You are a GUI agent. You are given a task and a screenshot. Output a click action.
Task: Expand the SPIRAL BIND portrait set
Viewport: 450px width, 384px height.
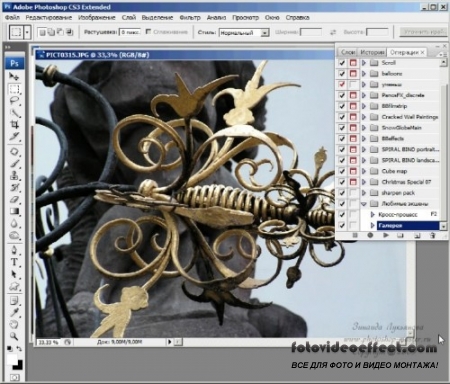click(364, 149)
